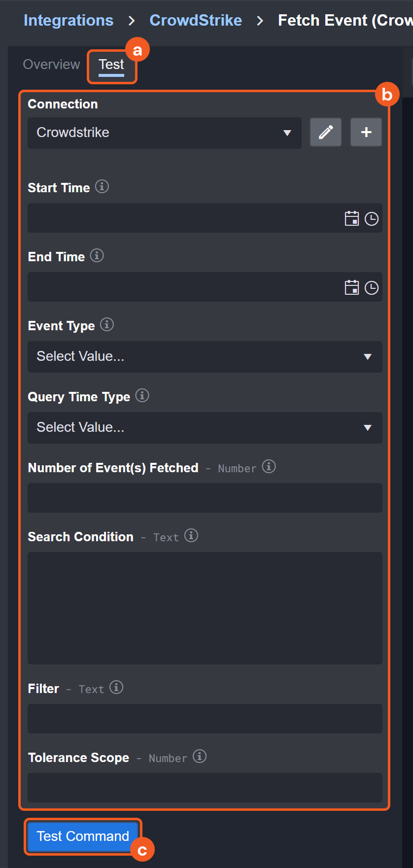The width and height of the screenshot is (413, 868).
Task: Open Start Time calendar picker
Action: [x=351, y=218]
